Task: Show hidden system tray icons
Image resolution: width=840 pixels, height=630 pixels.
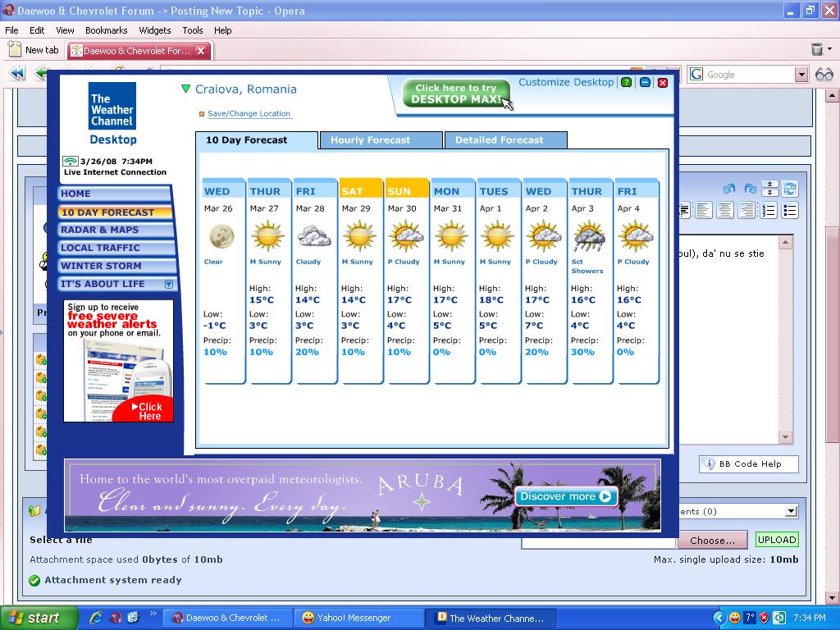Action: tap(719, 618)
